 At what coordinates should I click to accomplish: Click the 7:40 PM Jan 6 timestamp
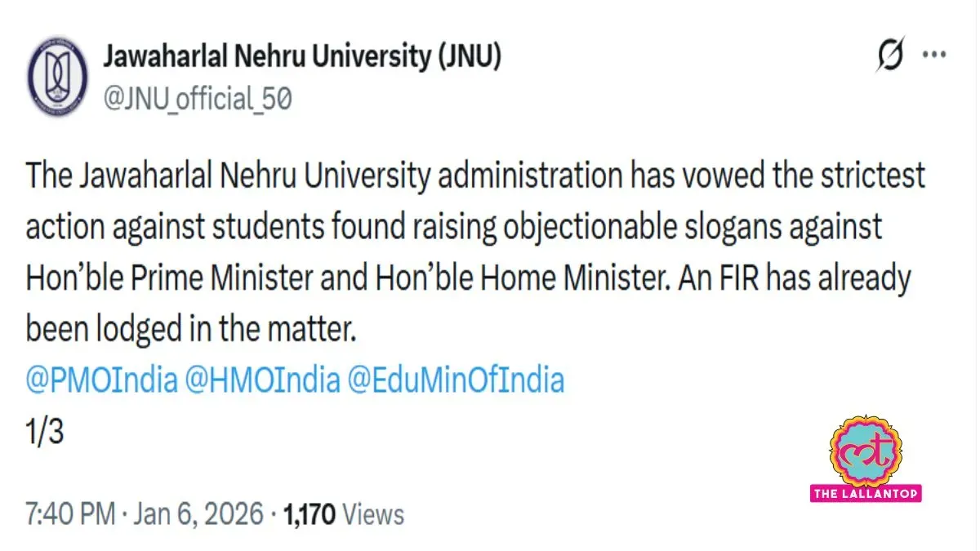point(69,514)
